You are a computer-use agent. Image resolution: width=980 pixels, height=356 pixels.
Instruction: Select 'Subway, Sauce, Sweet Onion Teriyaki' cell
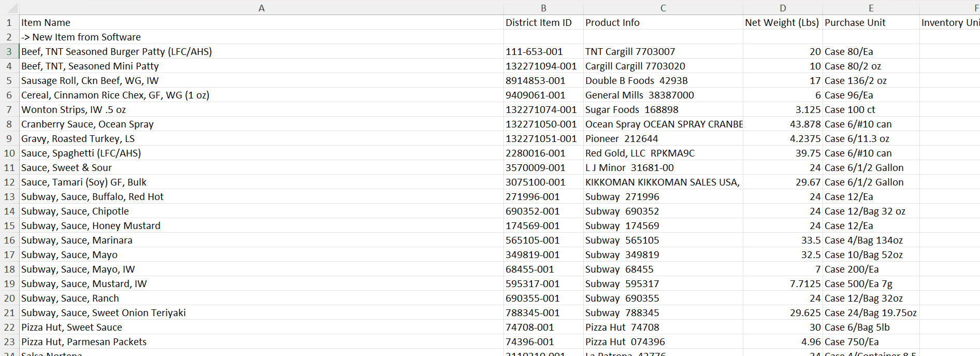point(262,312)
